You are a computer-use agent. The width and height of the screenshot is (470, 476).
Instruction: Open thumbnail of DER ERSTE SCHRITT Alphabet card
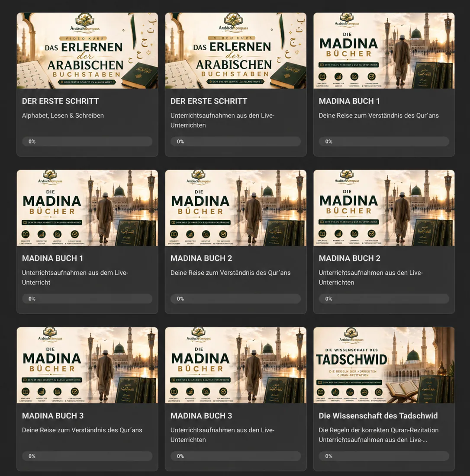pyautogui.click(x=87, y=51)
